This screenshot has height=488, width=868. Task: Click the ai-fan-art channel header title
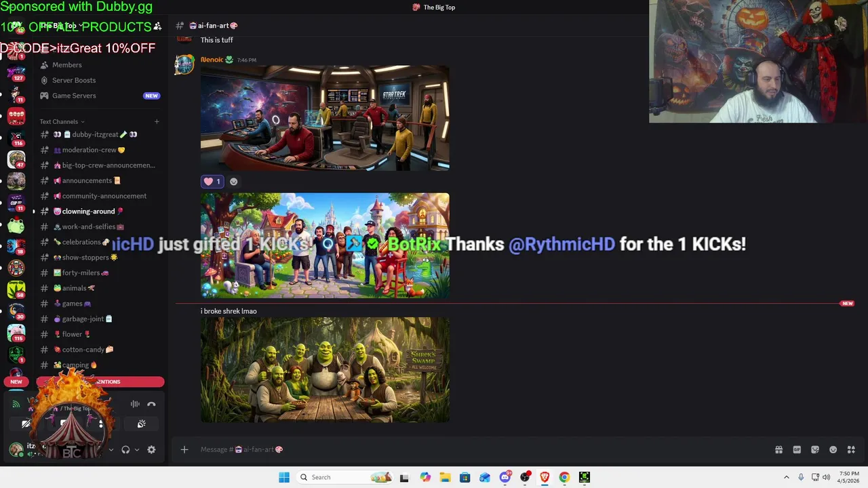tap(212, 26)
